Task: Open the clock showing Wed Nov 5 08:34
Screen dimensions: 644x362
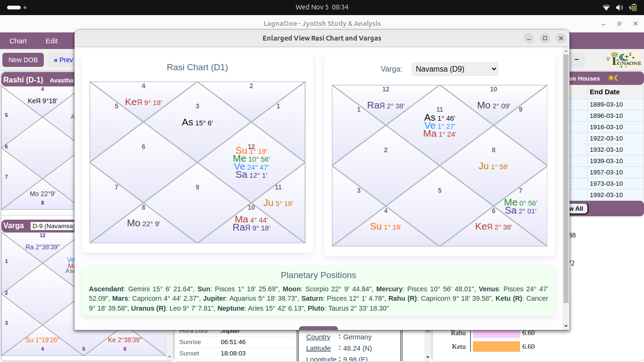Action: point(322,7)
